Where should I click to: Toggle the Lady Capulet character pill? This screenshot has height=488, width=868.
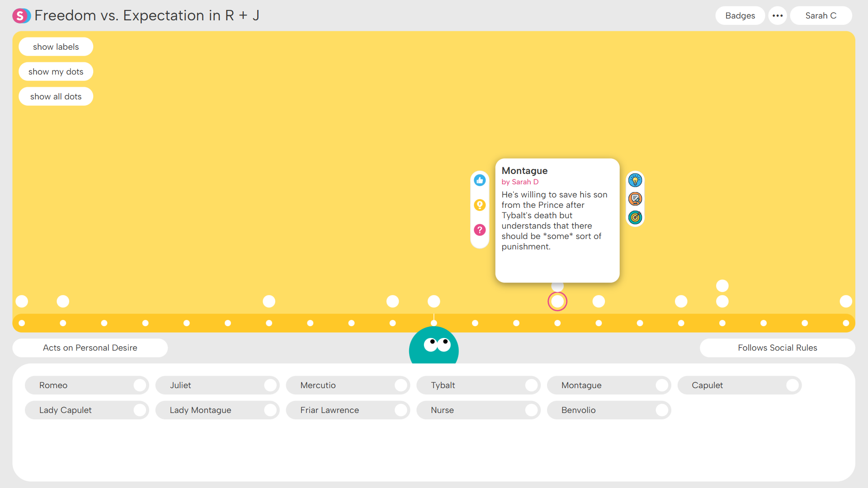[x=87, y=410]
